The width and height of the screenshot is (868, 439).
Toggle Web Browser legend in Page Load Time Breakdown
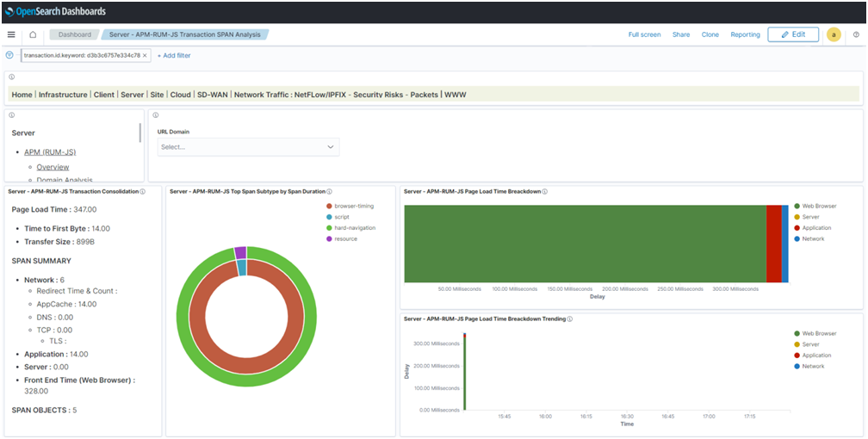click(x=815, y=206)
